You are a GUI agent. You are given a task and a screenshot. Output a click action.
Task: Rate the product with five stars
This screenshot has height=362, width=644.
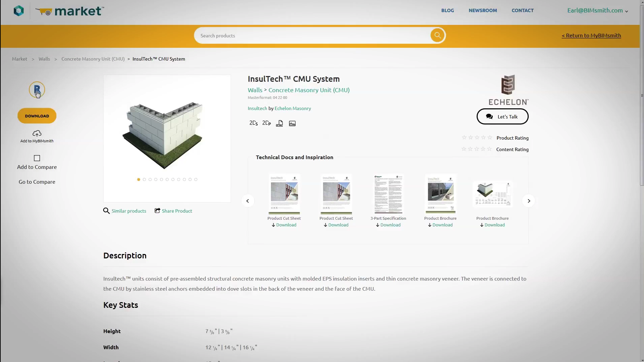[490, 138]
